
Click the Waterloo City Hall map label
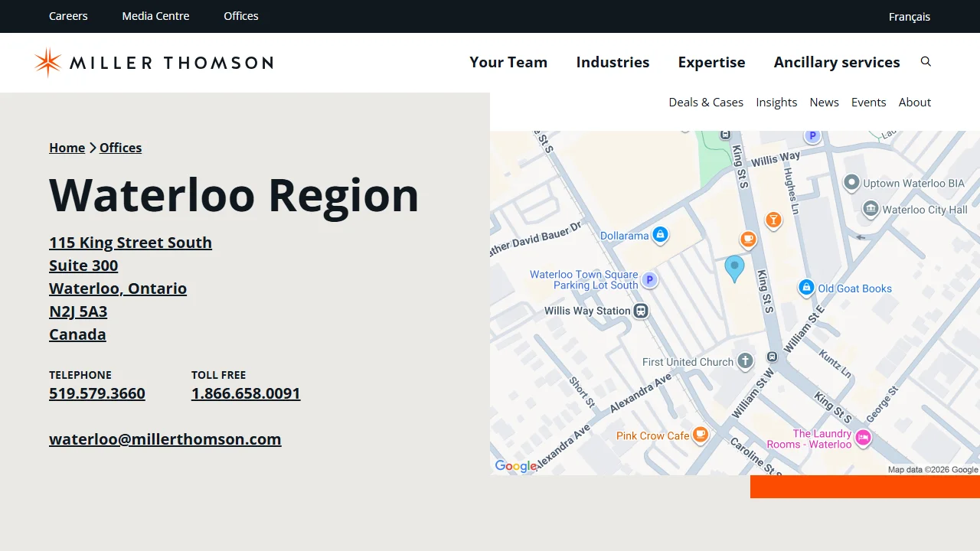click(x=925, y=210)
